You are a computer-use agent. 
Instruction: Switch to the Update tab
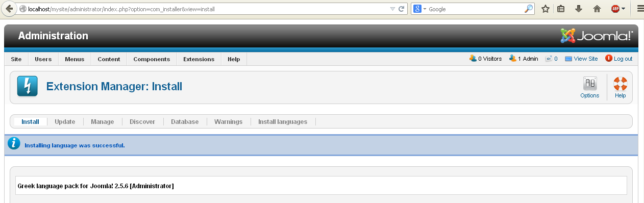(x=65, y=122)
